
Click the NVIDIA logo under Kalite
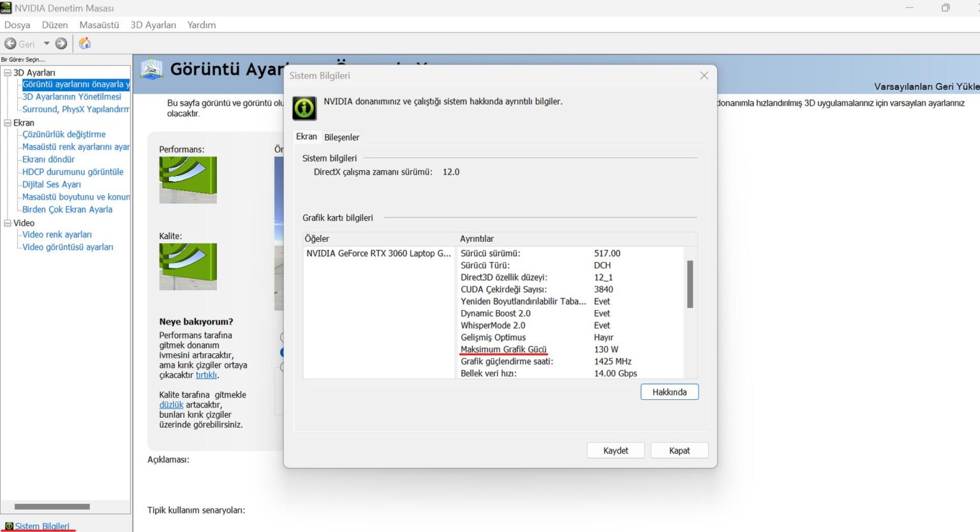tap(187, 266)
